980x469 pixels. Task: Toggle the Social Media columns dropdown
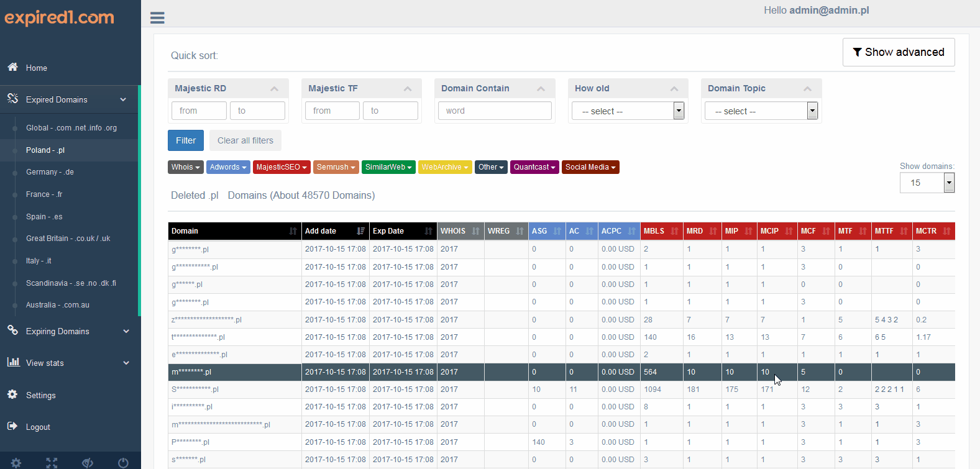[x=591, y=167]
